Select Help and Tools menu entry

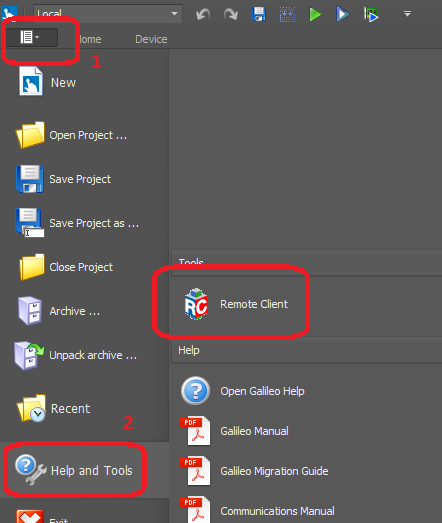(74, 470)
